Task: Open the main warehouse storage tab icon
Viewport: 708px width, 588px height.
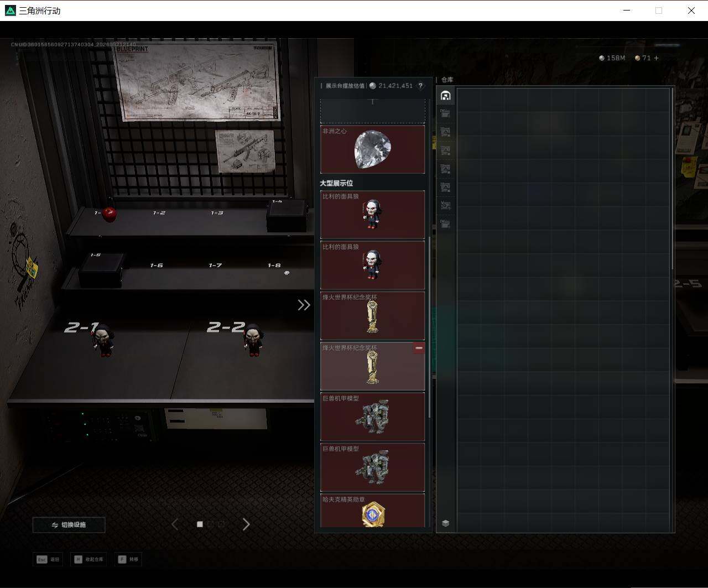Action: tap(445, 96)
